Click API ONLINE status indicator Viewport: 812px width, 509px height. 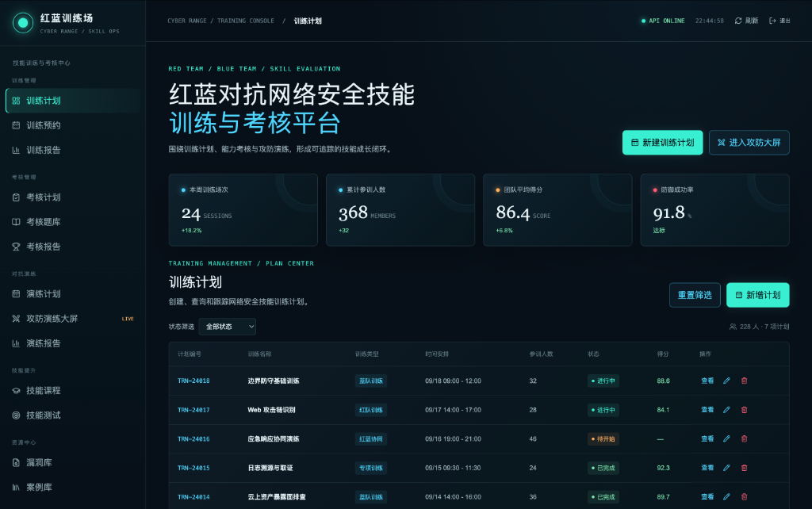[x=663, y=21]
